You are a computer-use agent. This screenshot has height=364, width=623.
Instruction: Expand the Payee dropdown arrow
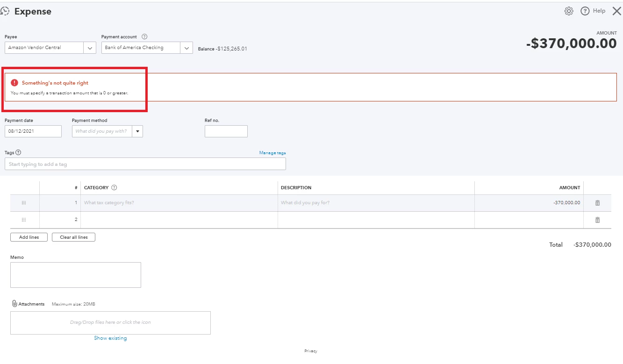point(90,48)
